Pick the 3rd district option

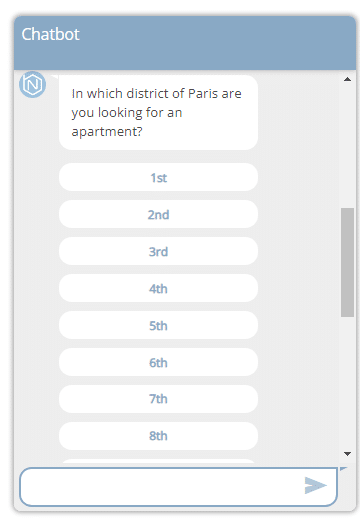point(158,251)
